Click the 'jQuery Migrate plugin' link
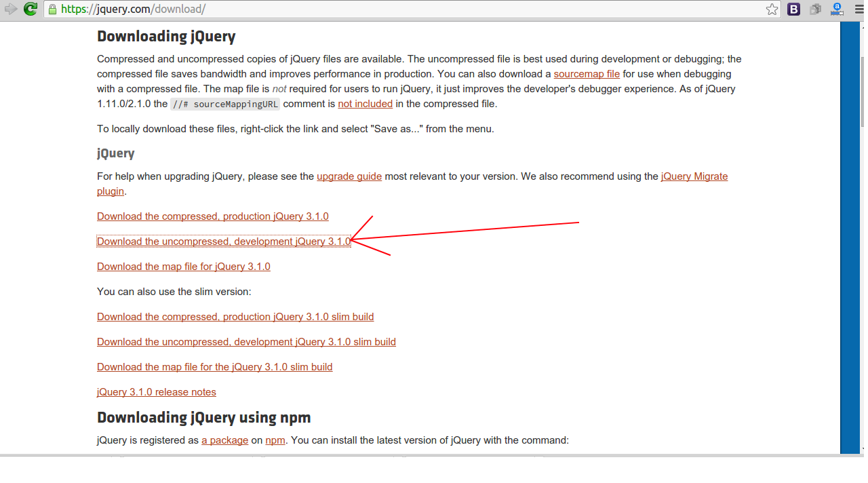The image size is (868, 483). pyautogui.click(x=694, y=176)
